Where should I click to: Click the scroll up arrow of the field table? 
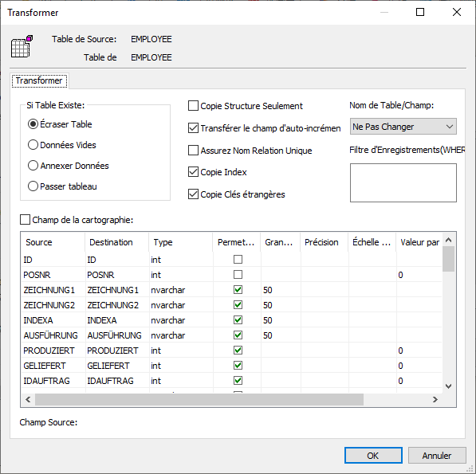[448, 240]
